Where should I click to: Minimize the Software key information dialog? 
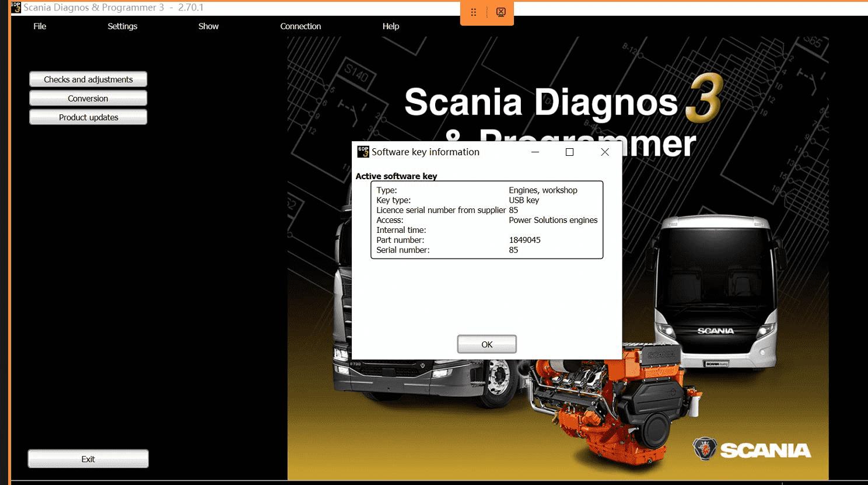click(x=535, y=152)
